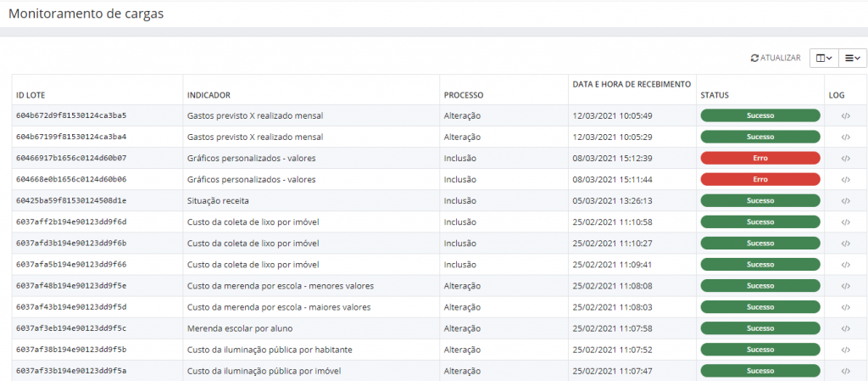Click the ATUALIZAR refresh button
The image size is (868, 381).
click(776, 58)
